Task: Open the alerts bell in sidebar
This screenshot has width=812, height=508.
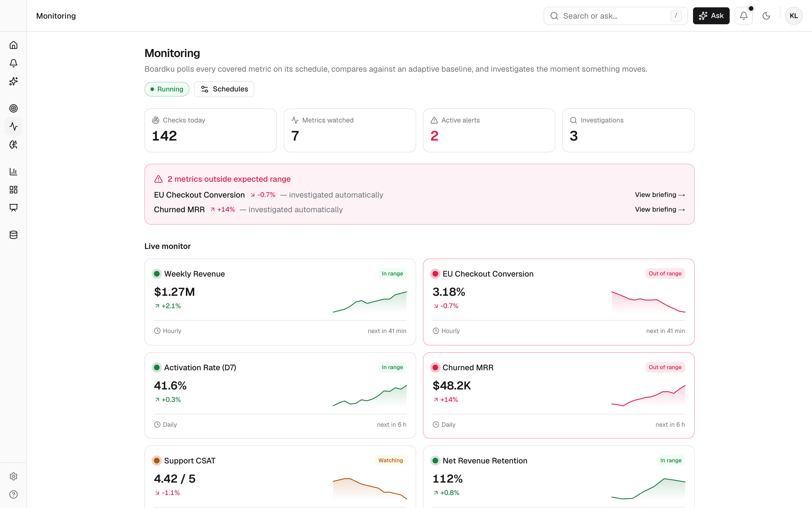Action: coord(14,63)
